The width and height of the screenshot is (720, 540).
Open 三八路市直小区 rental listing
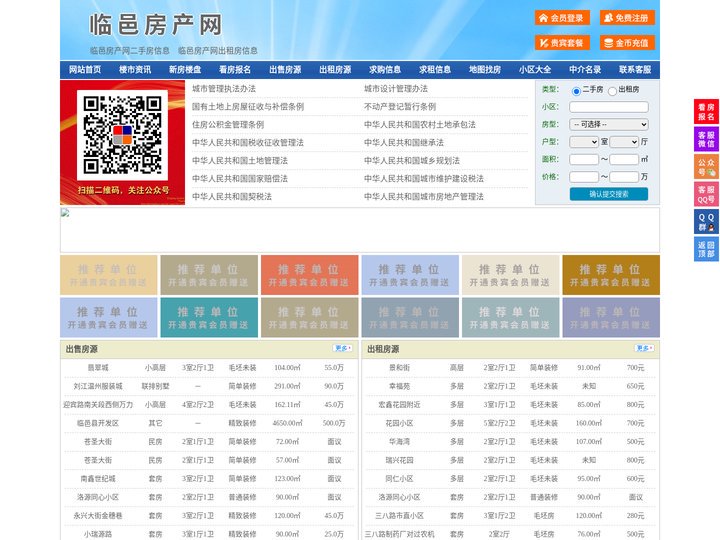tap(399, 516)
